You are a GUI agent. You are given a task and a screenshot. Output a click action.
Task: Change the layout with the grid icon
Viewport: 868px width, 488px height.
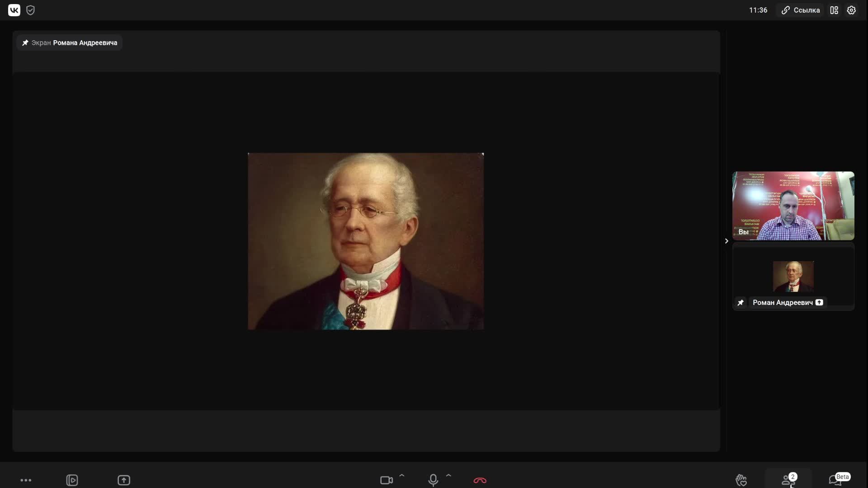pyautogui.click(x=834, y=10)
